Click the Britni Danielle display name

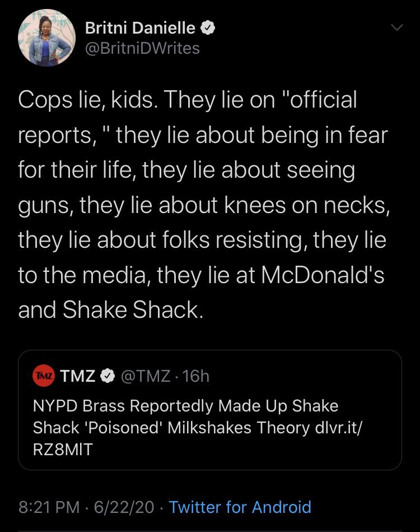pos(140,27)
